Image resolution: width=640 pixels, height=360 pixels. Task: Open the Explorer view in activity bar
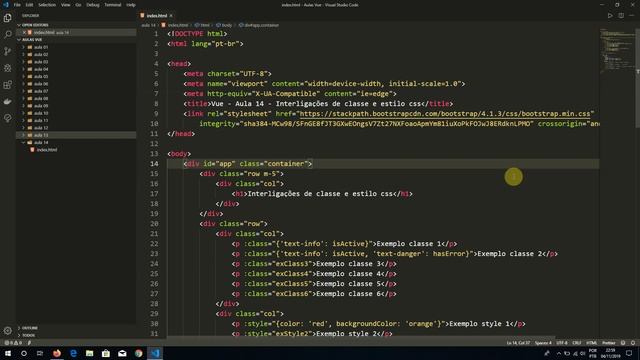click(x=7, y=18)
